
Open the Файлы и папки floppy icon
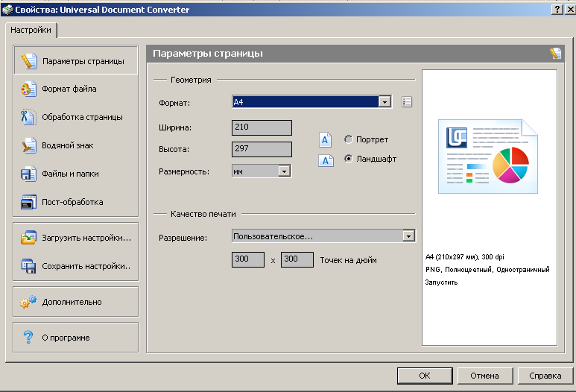tap(28, 174)
